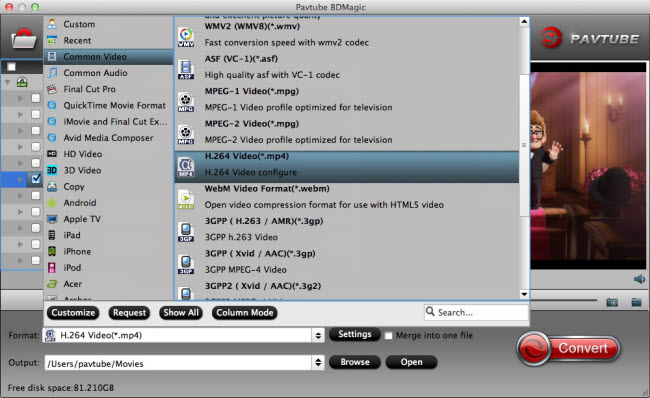Click the Settings button
The width and height of the screenshot is (650, 398).
(354, 334)
